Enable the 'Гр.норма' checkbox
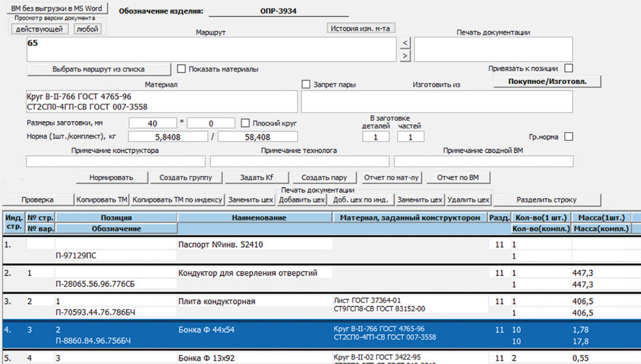This screenshot has height=364, width=641. pos(568,136)
